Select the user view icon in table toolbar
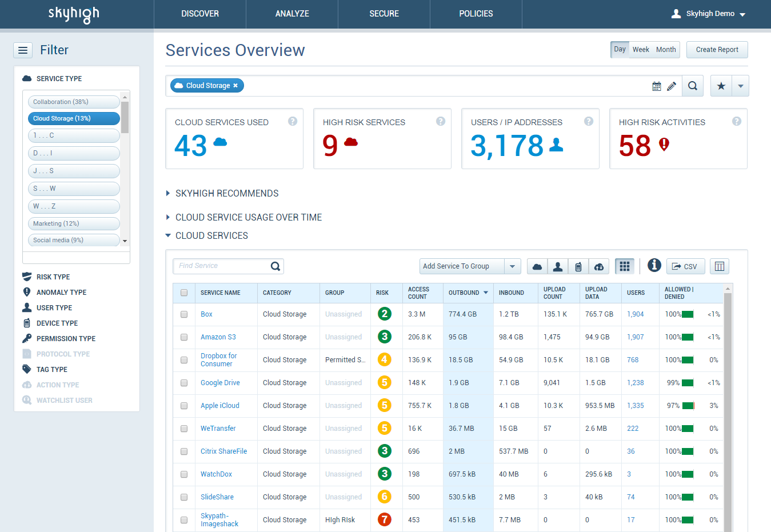 [x=558, y=266]
